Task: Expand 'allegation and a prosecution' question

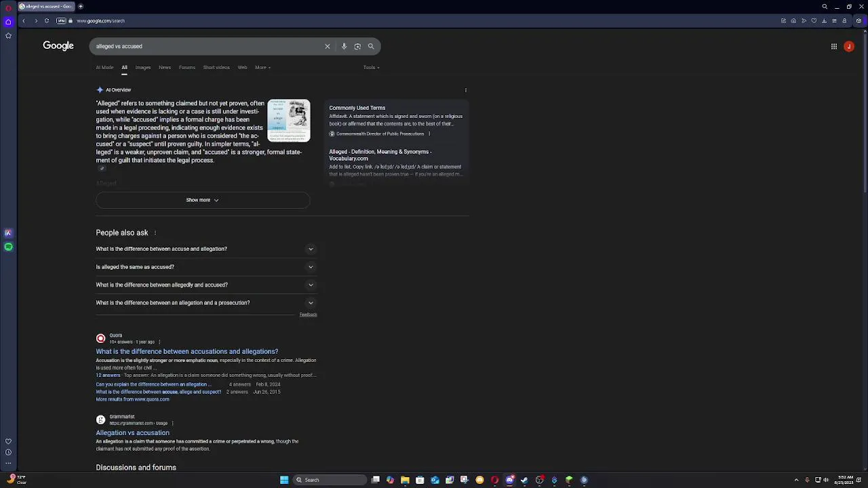Action: tap(205, 303)
